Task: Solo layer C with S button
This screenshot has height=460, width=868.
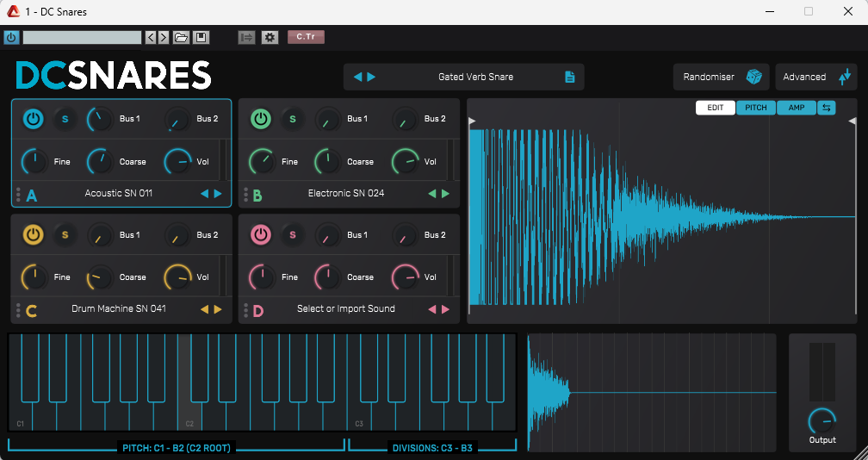Action: pyautogui.click(x=65, y=234)
